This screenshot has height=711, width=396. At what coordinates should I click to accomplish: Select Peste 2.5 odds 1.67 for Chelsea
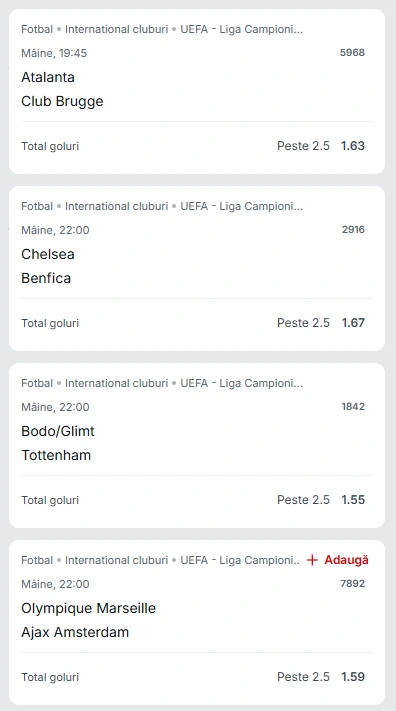[x=321, y=323]
